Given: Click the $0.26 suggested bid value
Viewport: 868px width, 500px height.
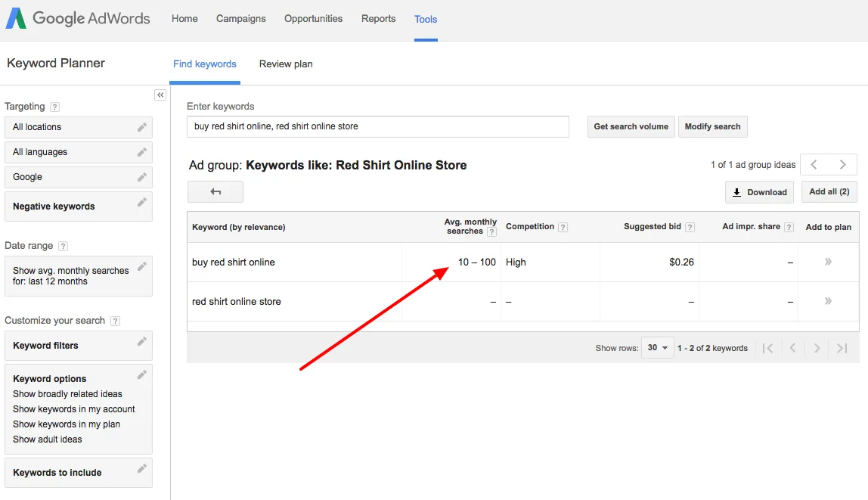Looking at the screenshot, I should (681, 262).
